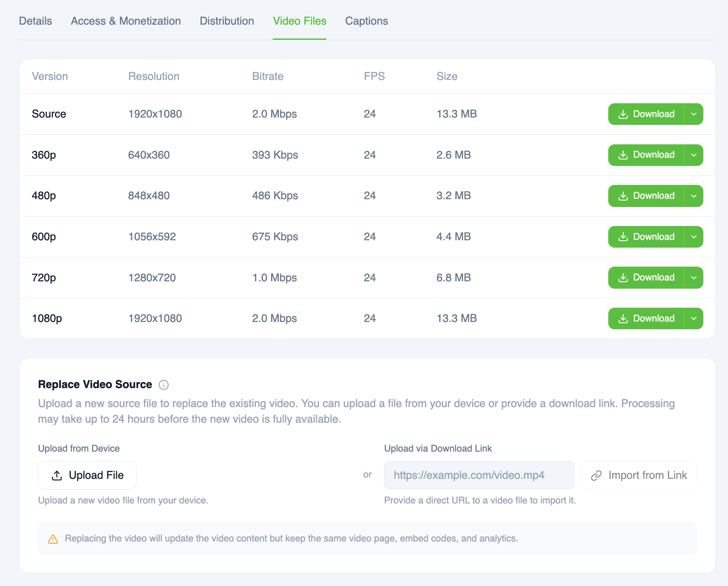Click info icon beside Replace Video Source
Viewport: 728px width, 586px height.
164,385
